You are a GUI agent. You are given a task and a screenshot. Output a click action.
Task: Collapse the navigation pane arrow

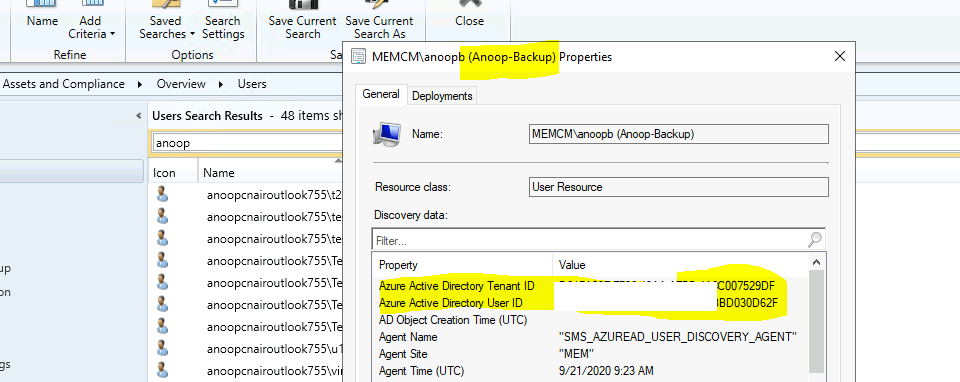tap(138, 116)
